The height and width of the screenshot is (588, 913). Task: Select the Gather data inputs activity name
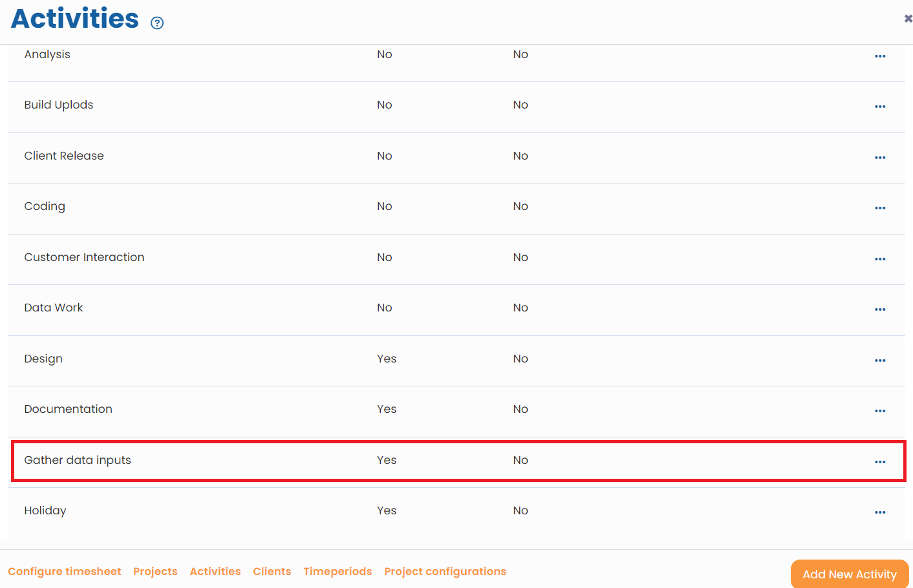(78, 460)
